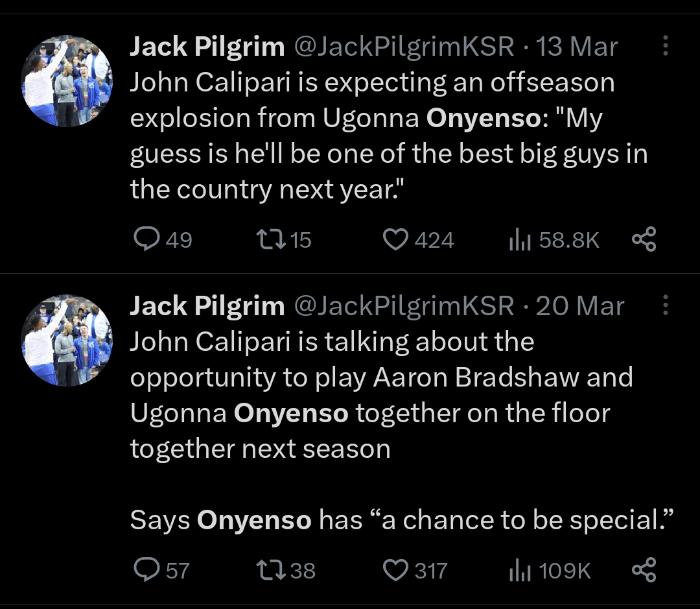Image resolution: width=700 pixels, height=609 pixels.
Task: View analytics of the 58.8K-views tweet
Action: pos(520,240)
